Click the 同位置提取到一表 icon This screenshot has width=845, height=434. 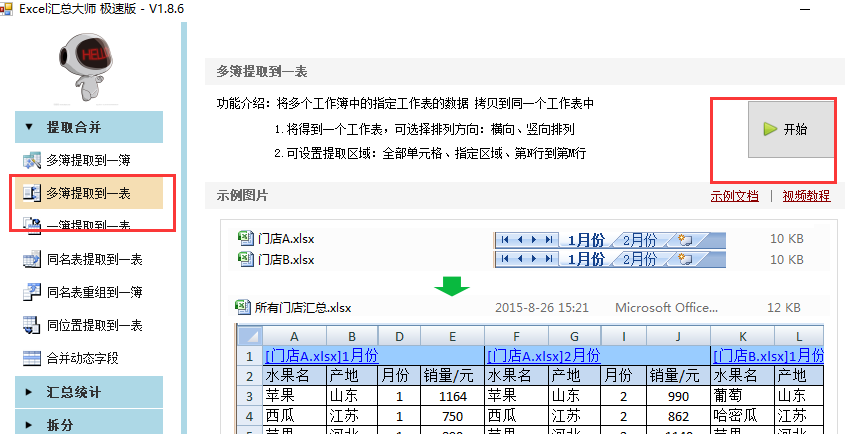pos(32,325)
